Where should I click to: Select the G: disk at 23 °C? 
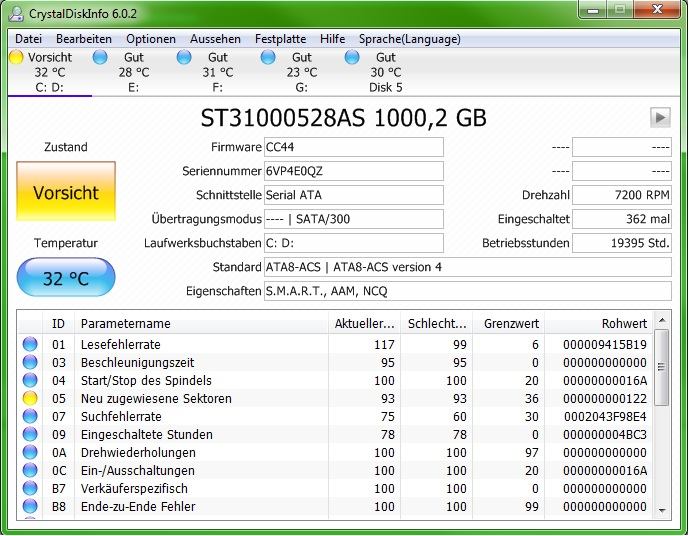pyautogui.click(x=301, y=72)
